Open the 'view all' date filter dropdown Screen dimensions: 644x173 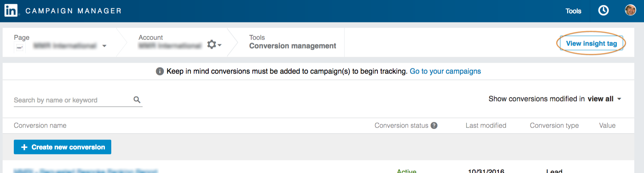(x=604, y=99)
